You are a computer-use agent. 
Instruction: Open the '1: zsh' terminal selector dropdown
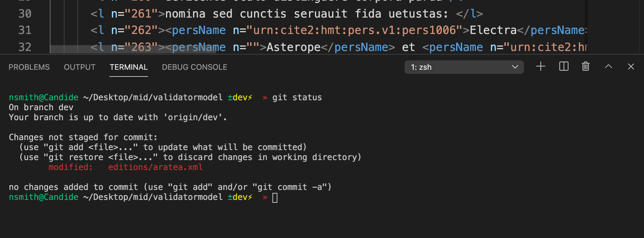coord(464,67)
